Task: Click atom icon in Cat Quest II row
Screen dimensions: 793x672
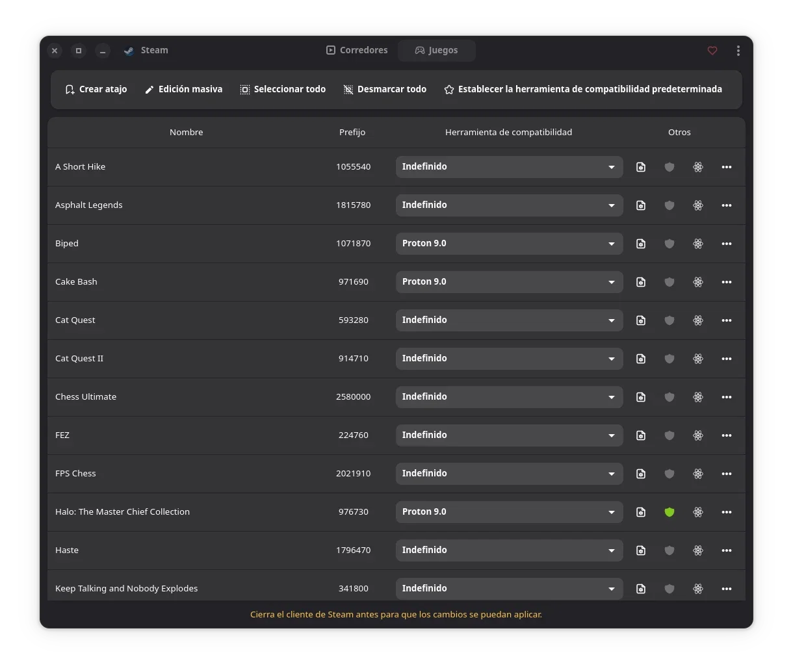Action: point(698,359)
